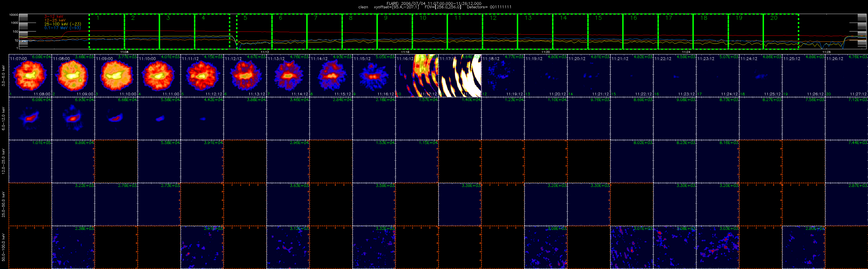Screen dimensions: 868x269
Task: Click the blue 0.1-17 MeV (-93) legend entry
Action: coord(63,28)
